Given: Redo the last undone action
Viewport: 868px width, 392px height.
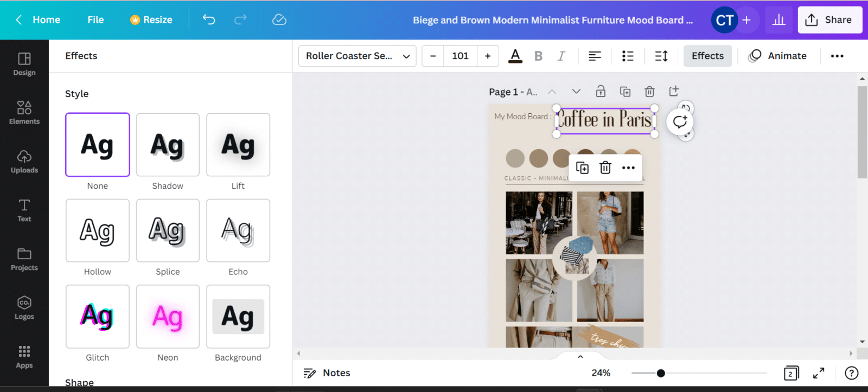Looking at the screenshot, I should pyautogui.click(x=240, y=20).
